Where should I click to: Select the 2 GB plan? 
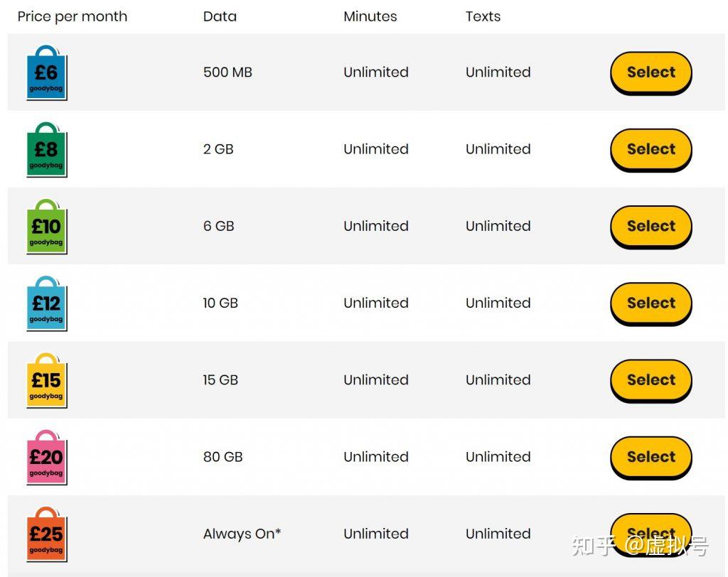pos(650,149)
